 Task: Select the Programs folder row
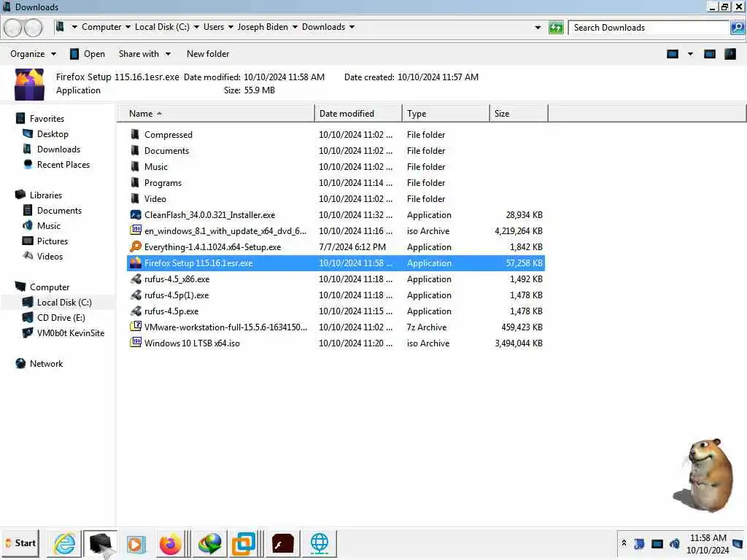point(336,183)
